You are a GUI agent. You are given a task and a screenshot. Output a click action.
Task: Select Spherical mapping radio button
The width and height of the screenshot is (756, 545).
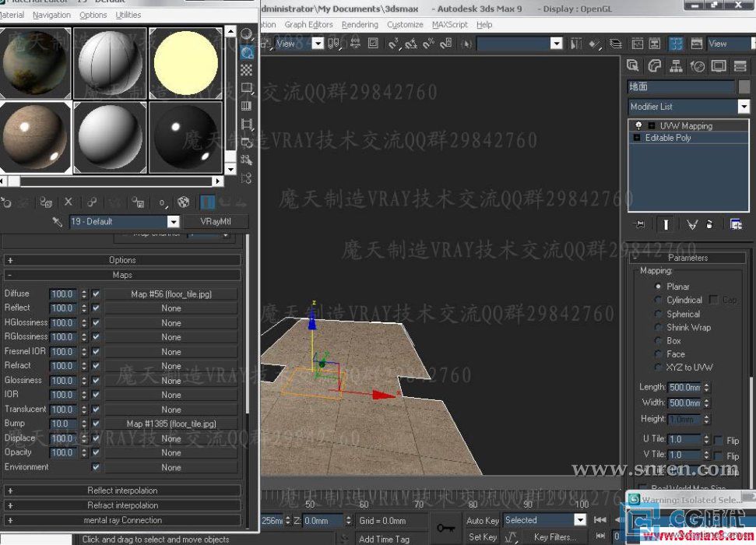click(658, 314)
